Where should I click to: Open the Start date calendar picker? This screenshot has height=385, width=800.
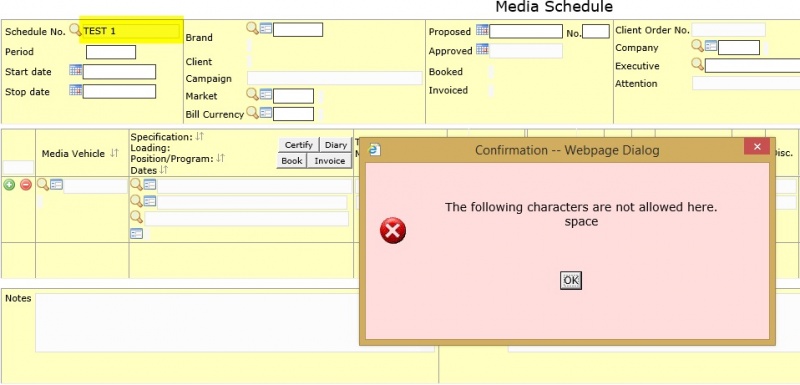click(76, 70)
